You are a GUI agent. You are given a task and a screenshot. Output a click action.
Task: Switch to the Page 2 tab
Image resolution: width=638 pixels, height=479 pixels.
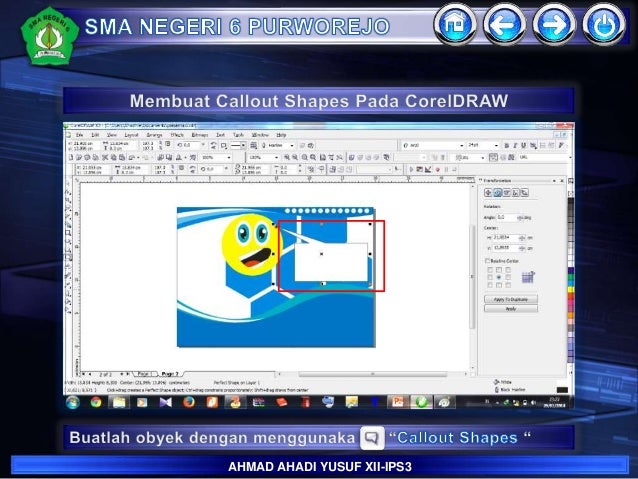(170, 374)
